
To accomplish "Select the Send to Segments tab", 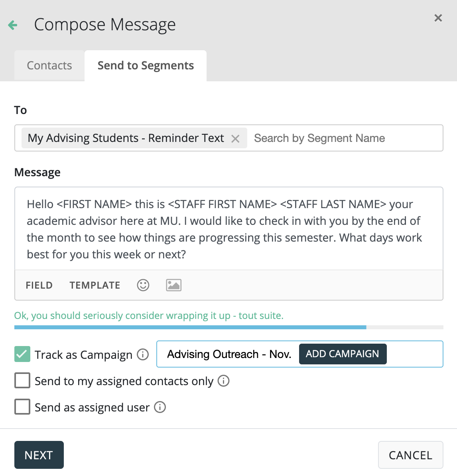I will tap(146, 65).
